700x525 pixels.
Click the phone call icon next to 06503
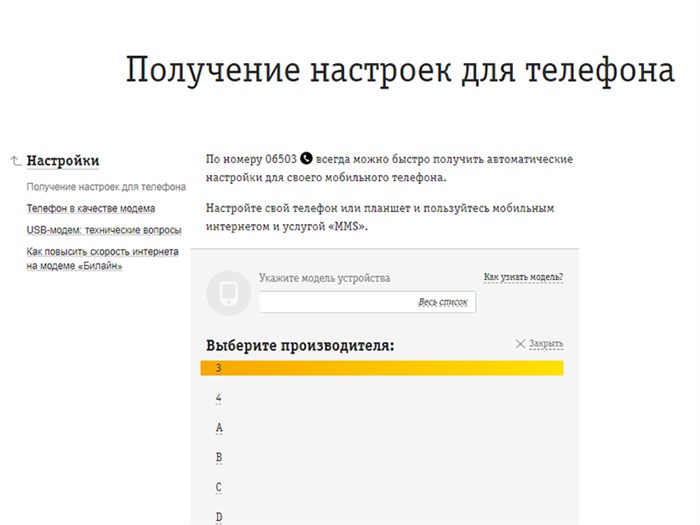[306, 158]
